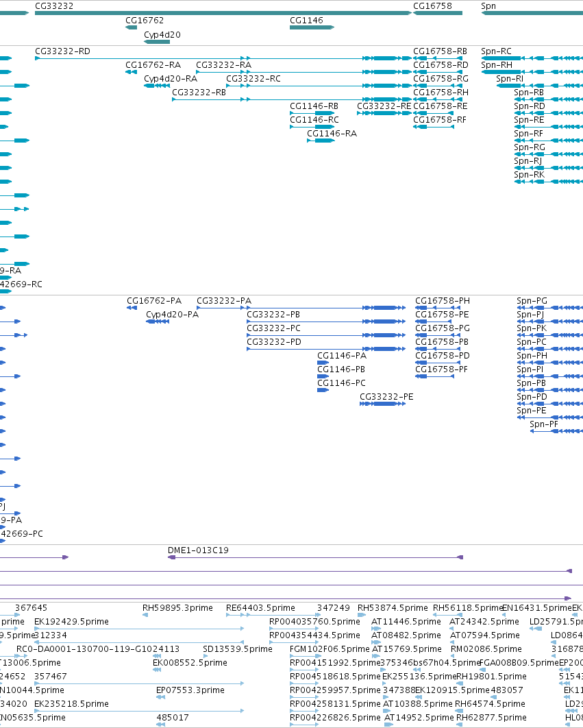The image size is (583, 728).
Task: Select EST EK008552.5prime
Action: click(x=190, y=663)
